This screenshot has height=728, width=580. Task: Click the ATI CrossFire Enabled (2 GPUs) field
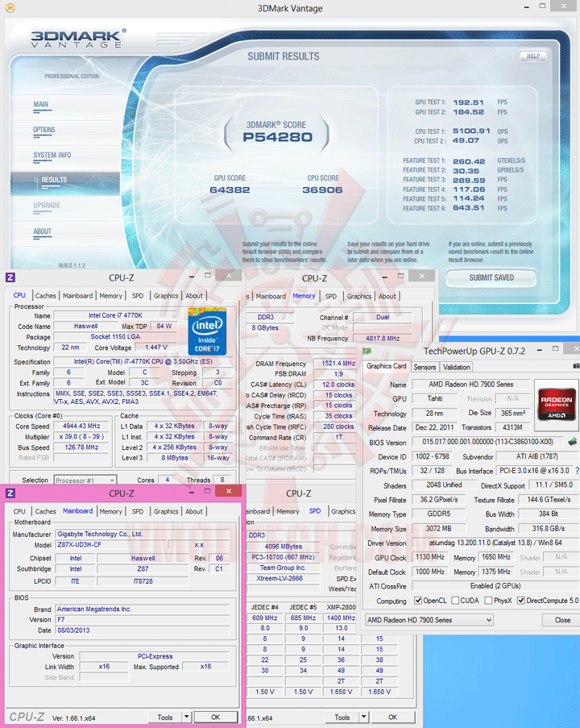coord(495,586)
